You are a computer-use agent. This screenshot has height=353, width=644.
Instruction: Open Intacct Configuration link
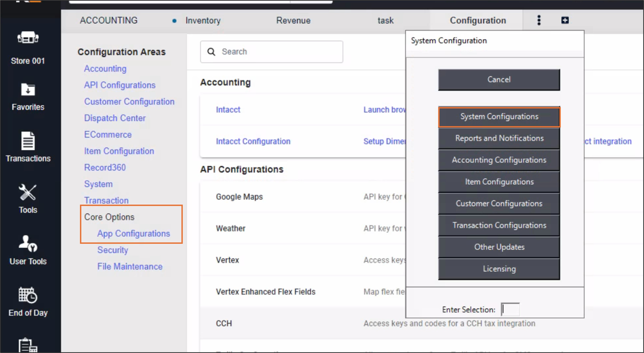[x=253, y=141]
